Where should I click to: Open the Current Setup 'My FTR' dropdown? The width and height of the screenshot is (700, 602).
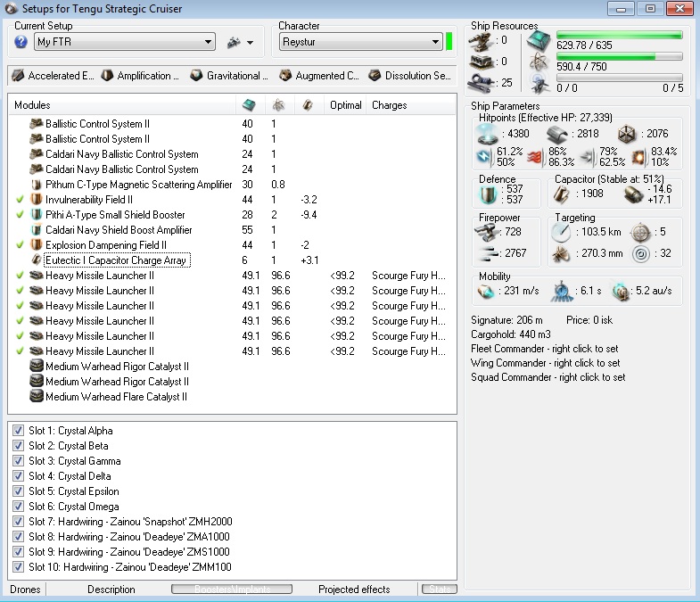click(209, 42)
